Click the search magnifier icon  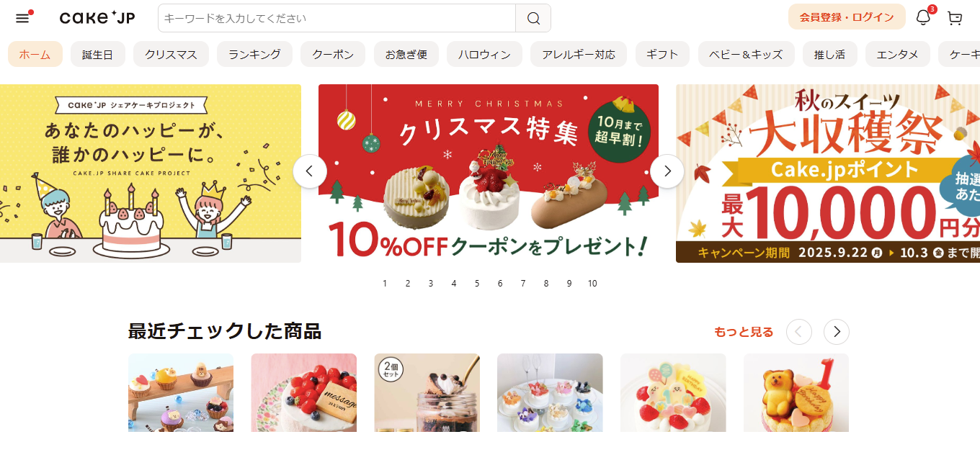point(533,18)
